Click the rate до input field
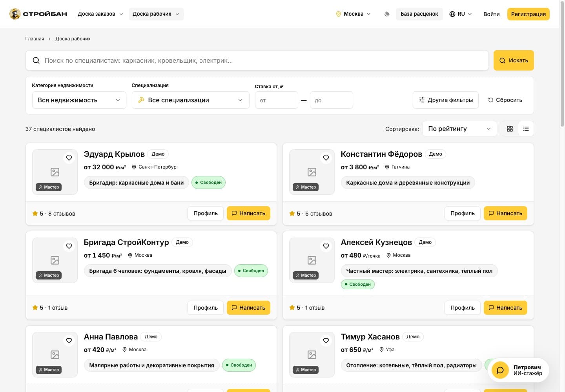 click(332, 100)
